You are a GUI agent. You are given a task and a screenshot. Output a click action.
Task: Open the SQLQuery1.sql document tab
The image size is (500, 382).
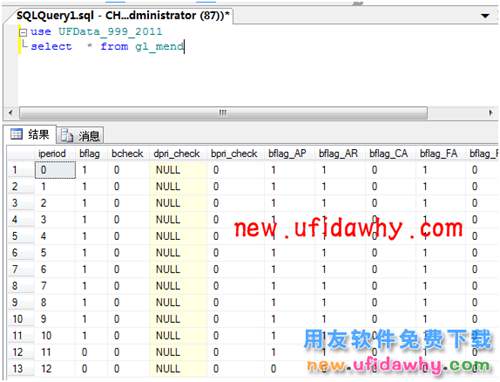[123, 16]
